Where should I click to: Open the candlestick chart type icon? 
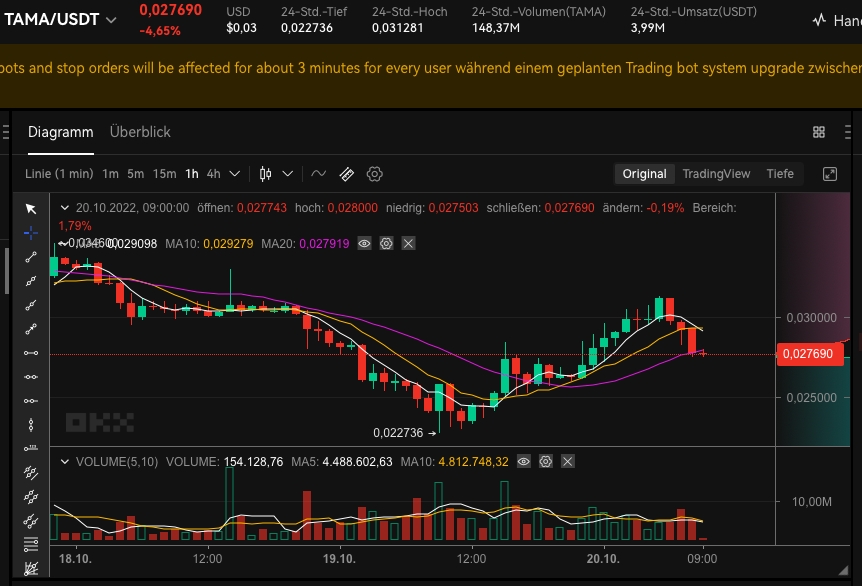[266, 174]
